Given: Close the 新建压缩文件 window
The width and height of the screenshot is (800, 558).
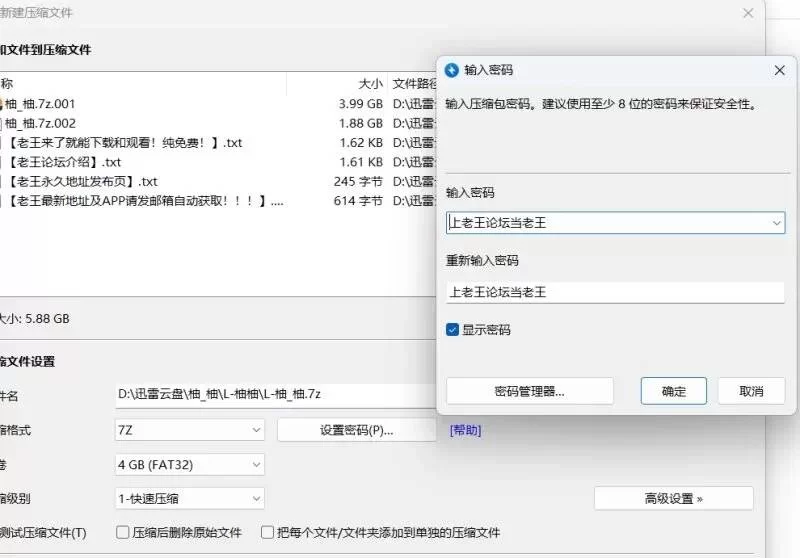Looking at the screenshot, I should (x=748, y=13).
